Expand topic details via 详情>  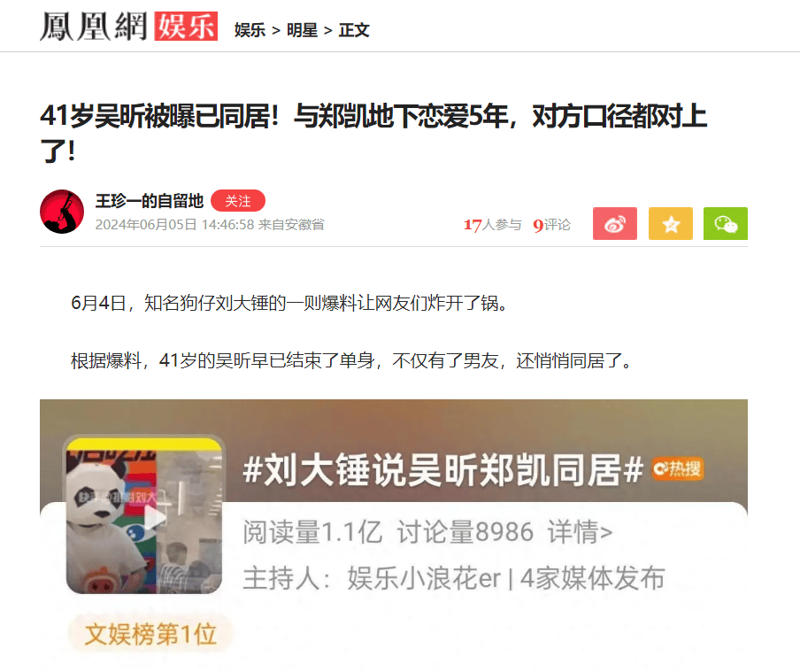pyautogui.click(x=581, y=531)
